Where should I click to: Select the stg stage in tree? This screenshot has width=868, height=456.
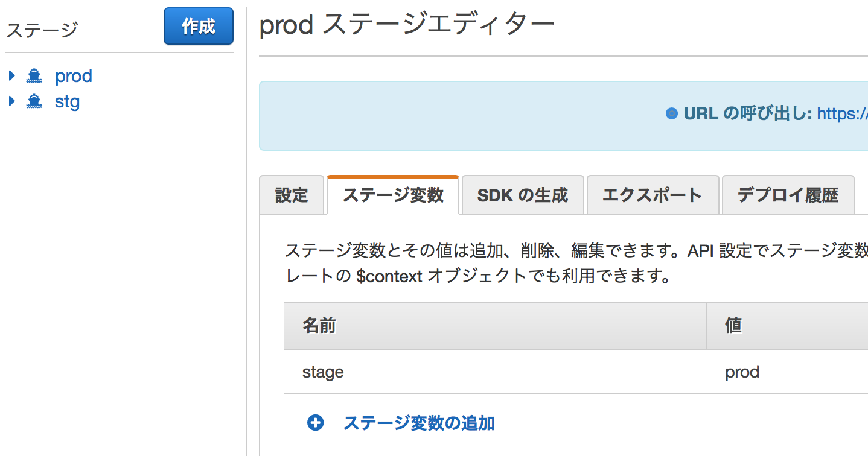pos(67,101)
